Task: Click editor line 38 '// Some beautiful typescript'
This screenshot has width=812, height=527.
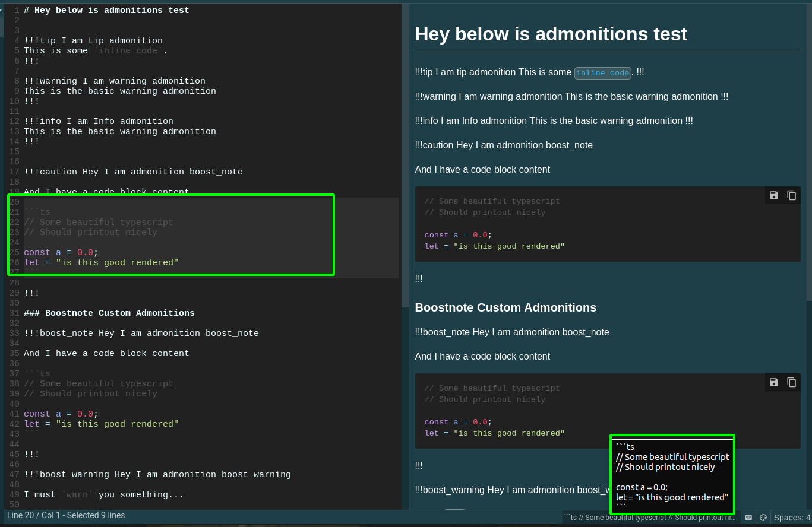Action: point(99,384)
